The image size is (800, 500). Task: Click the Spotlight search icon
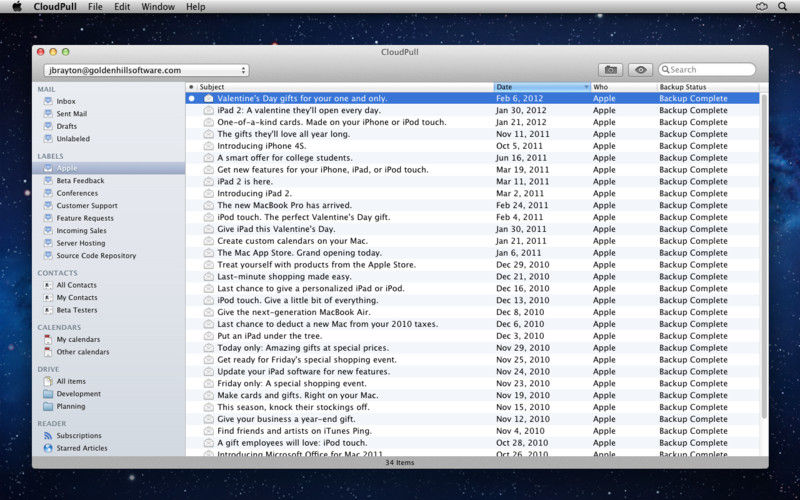783,7
